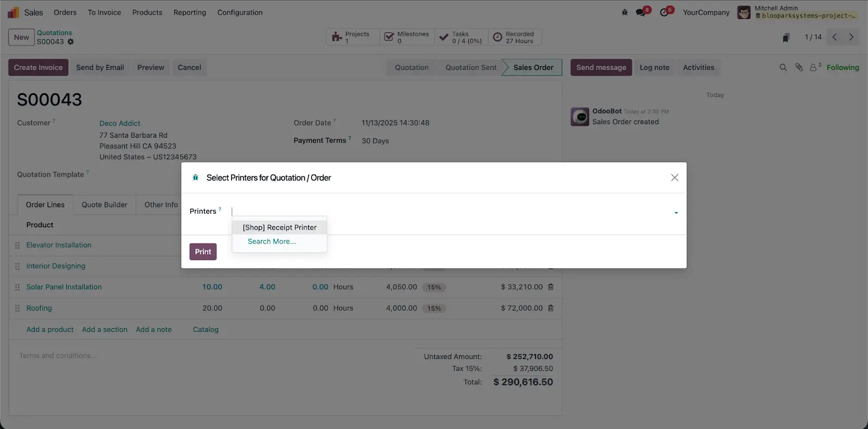This screenshot has height=429, width=868.
Task: Click the Terms and conditions field
Action: pos(58,356)
